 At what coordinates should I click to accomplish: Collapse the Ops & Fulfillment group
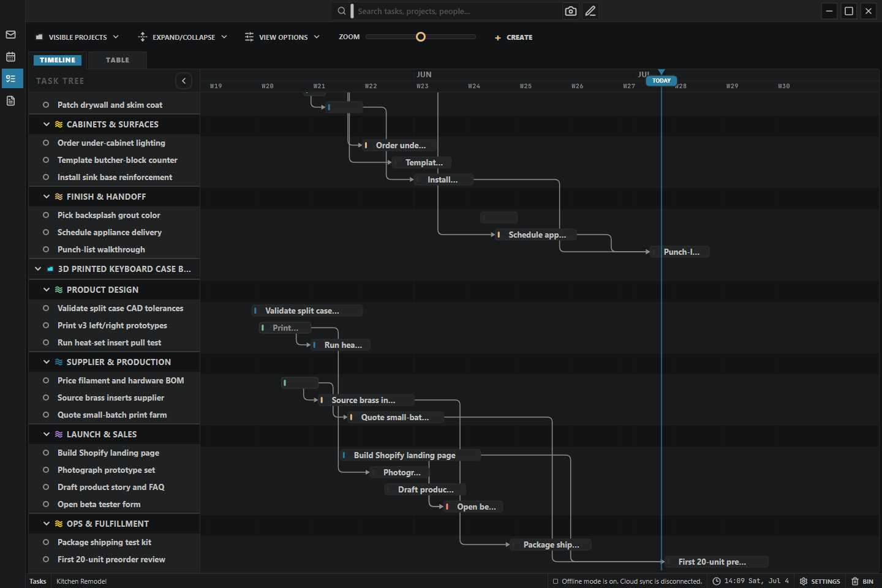[x=47, y=524]
